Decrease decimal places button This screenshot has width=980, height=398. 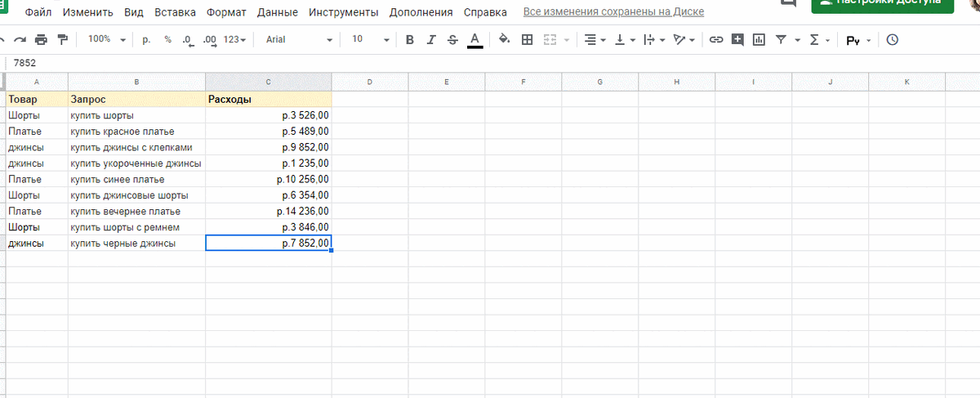(x=189, y=39)
